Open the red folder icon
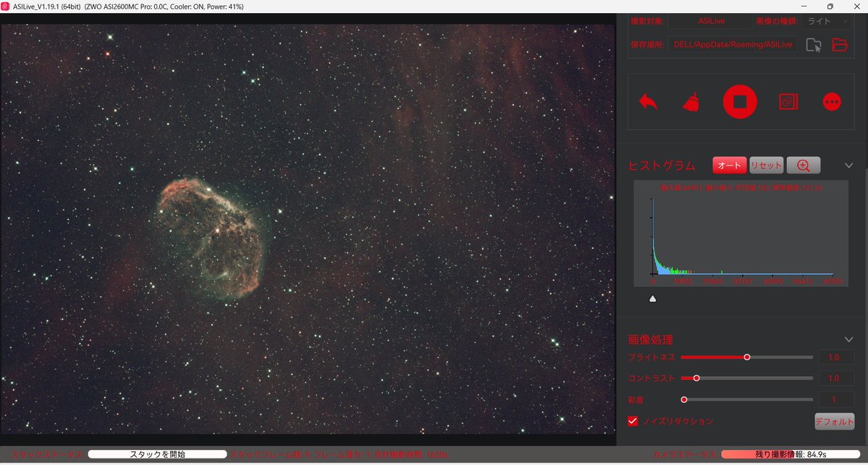 click(x=840, y=45)
